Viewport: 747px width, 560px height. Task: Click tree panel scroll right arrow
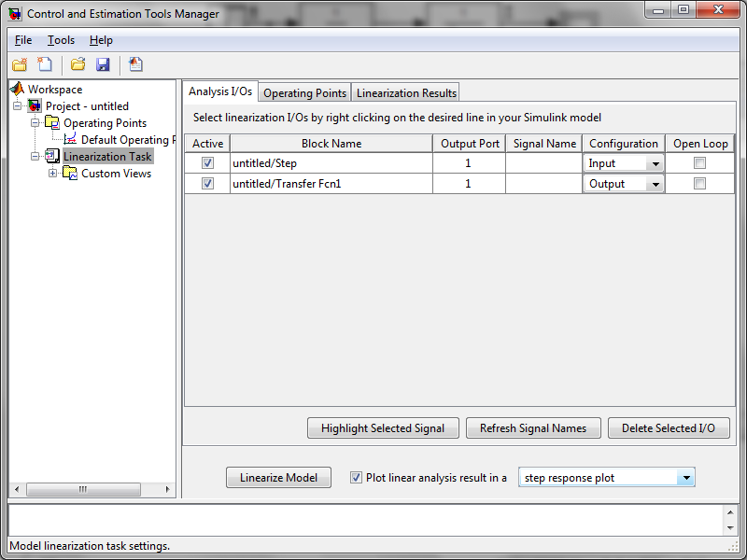tap(167, 489)
